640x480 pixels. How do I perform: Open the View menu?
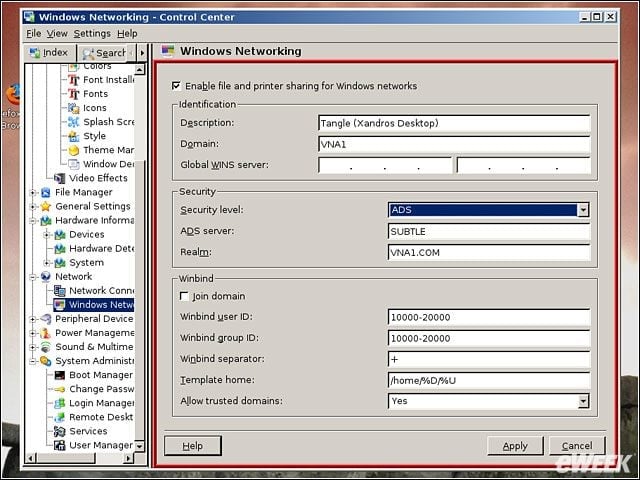point(57,33)
